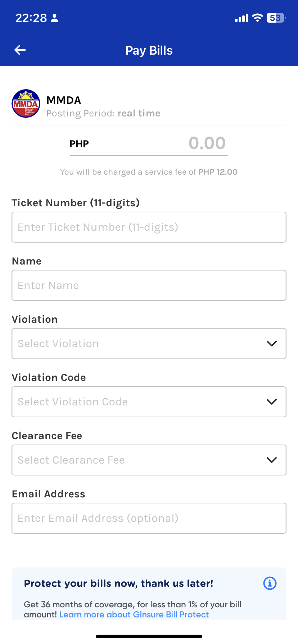Tap the Protect your bills now headline

[118, 583]
